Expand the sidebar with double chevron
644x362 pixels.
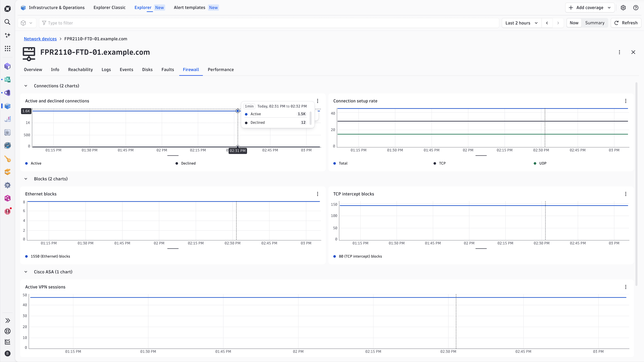click(8, 321)
